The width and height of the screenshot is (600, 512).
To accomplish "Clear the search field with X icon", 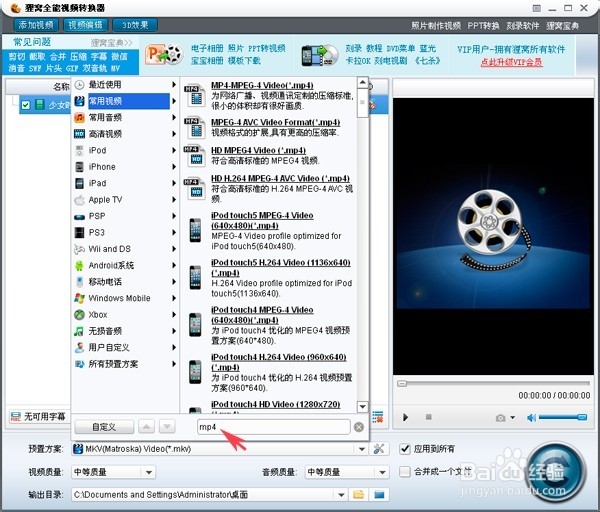I will [359, 427].
